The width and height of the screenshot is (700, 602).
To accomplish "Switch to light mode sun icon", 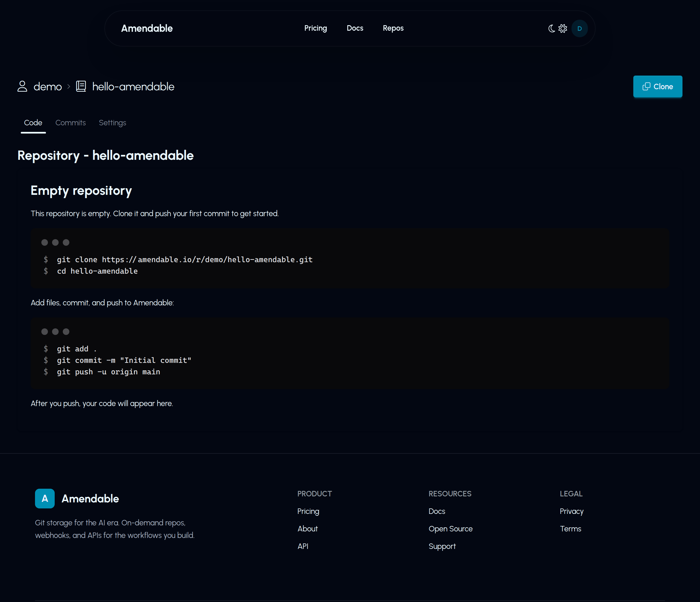I will [x=563, y=28].
